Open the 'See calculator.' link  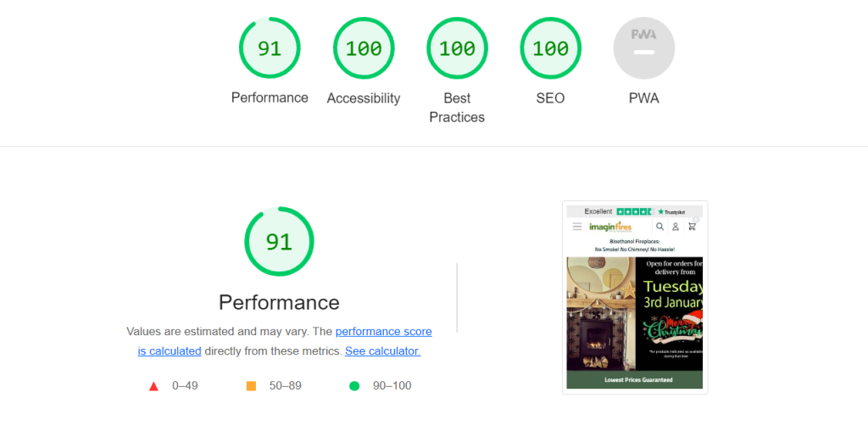click(382, 351)
